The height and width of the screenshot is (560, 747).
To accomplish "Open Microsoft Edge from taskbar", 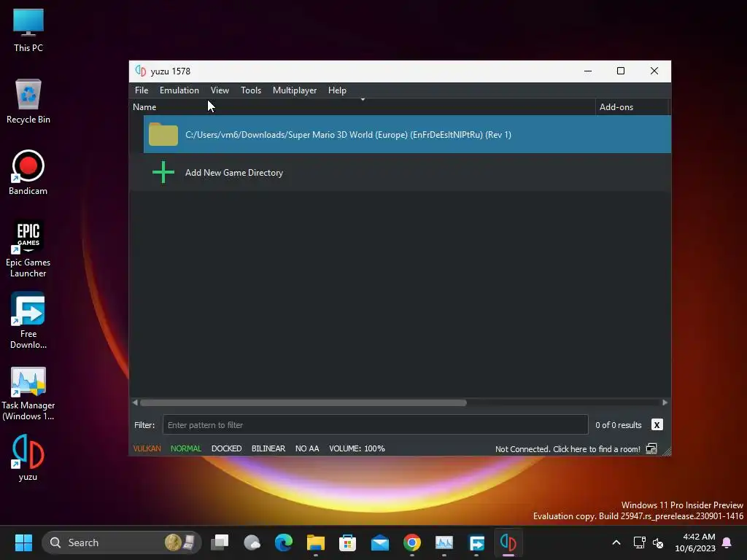I will click(x=284, y=542).
